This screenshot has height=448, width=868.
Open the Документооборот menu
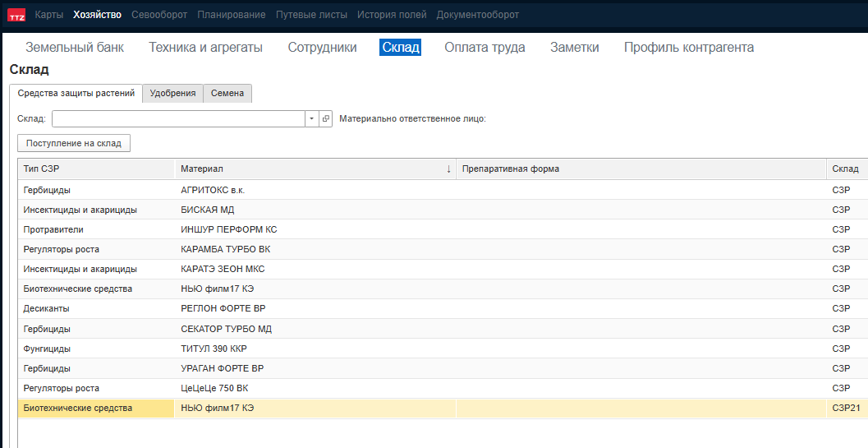pyautogui.click(x=477, y=15)
